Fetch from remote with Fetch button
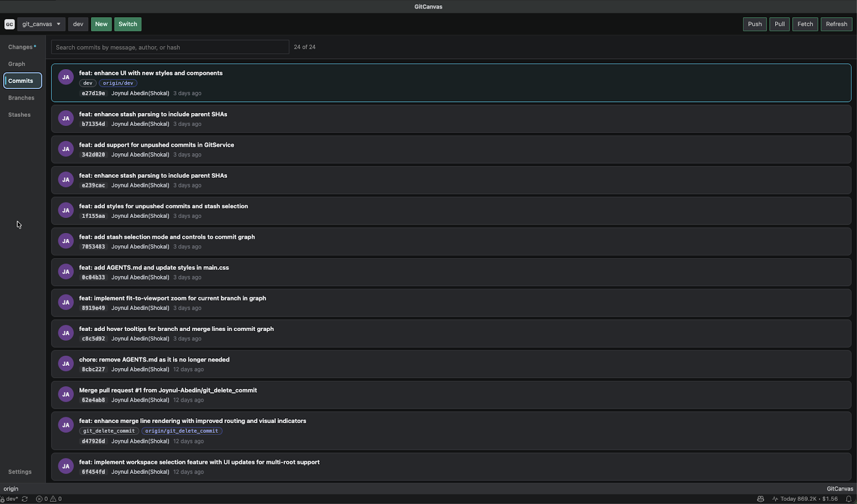Viewport: 857px width, 504px height. pos(805,24)
